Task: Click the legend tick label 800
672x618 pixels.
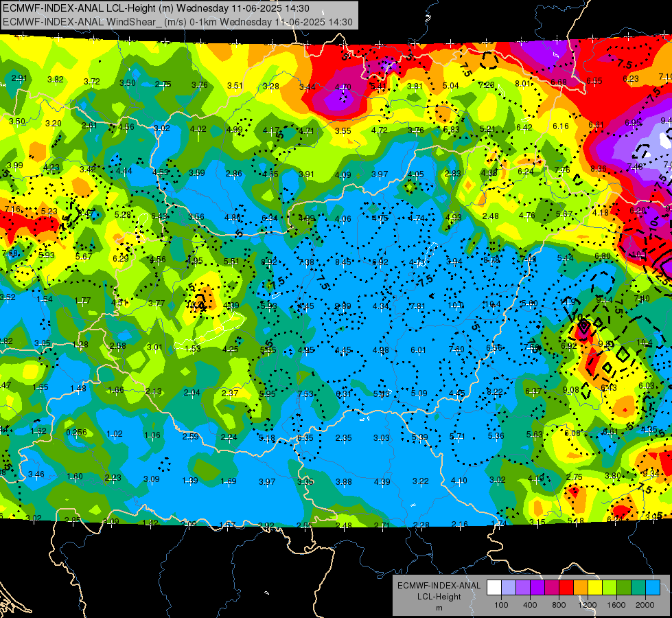Action: pyautogui.click(x=559, y=605)
